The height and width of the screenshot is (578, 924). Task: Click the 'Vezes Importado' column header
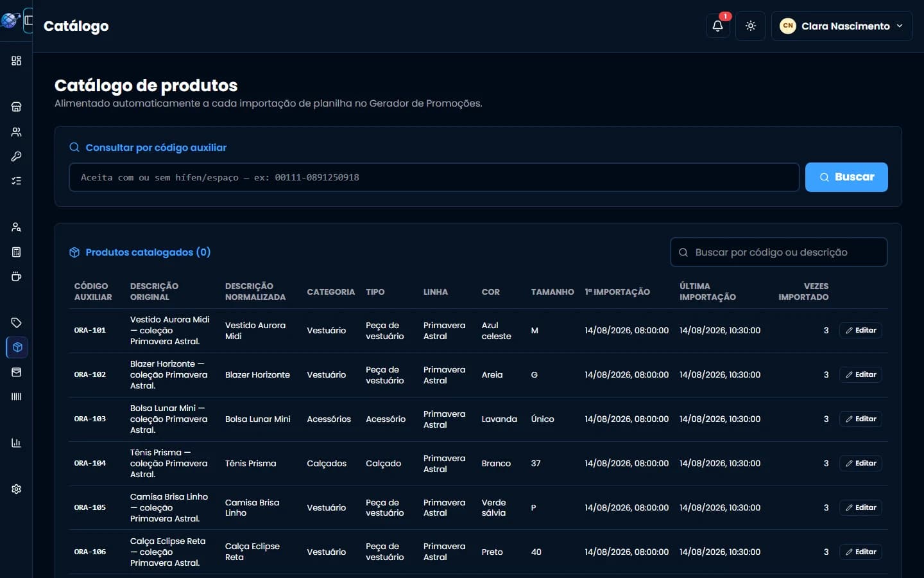pos(803,292)
